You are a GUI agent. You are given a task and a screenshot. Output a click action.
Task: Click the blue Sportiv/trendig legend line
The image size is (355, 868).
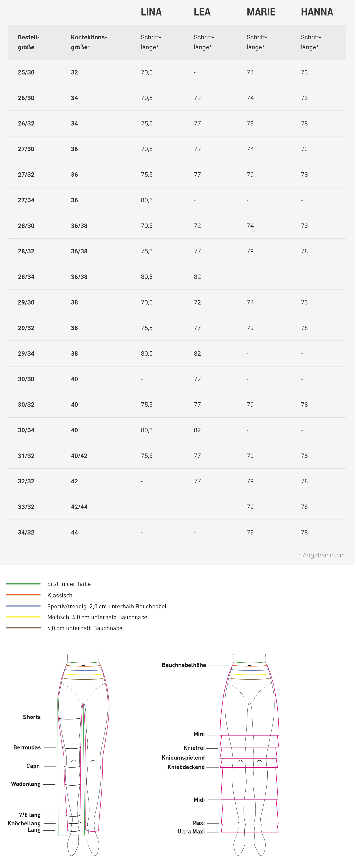tap(23, 606)
